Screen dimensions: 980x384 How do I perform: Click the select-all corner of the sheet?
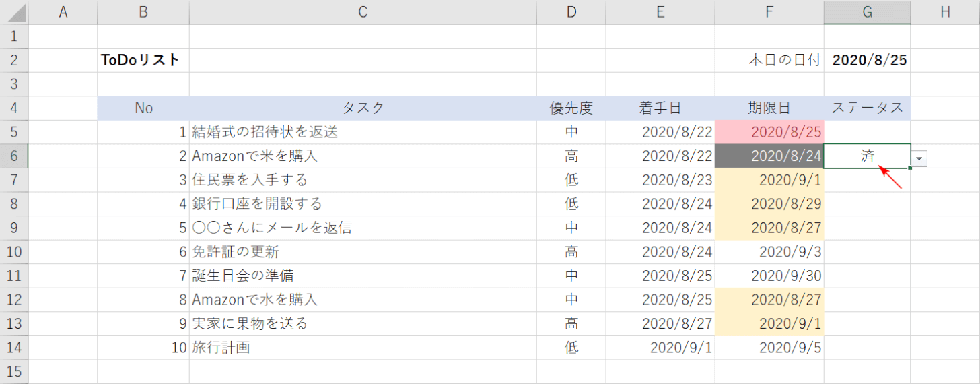point(14,11)
